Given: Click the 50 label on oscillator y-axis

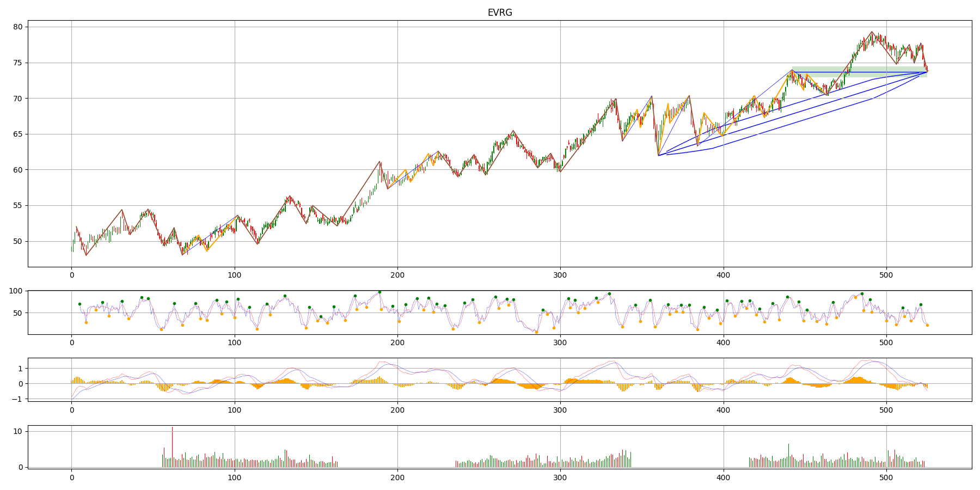Looking at the screenshot, I should [17, 313].
